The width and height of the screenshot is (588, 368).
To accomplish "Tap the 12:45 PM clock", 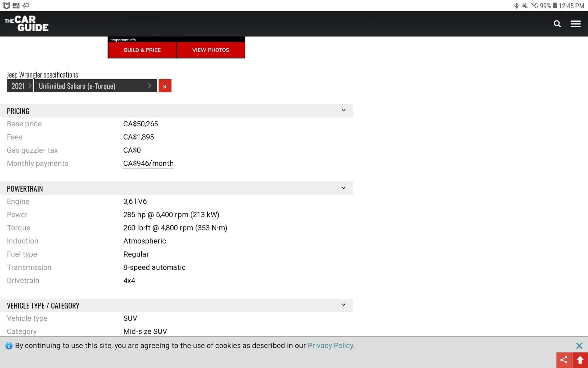I will (x=571, y=6).
